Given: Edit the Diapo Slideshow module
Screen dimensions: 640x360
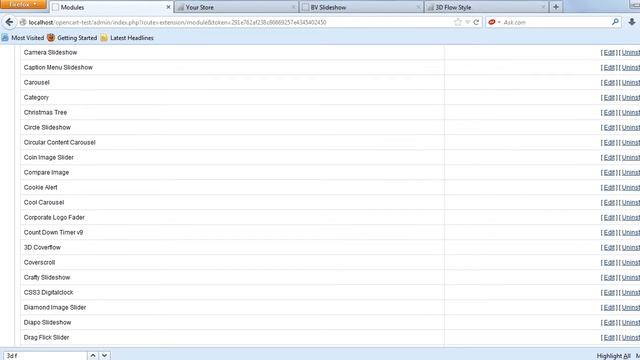Looking at the screenshot, I should (x=609, y=323).
